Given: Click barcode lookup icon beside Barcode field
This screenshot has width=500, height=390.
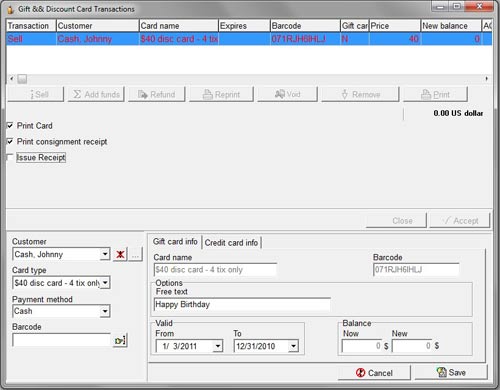Looking at the screenshot, I should click(x=120, y=341).
